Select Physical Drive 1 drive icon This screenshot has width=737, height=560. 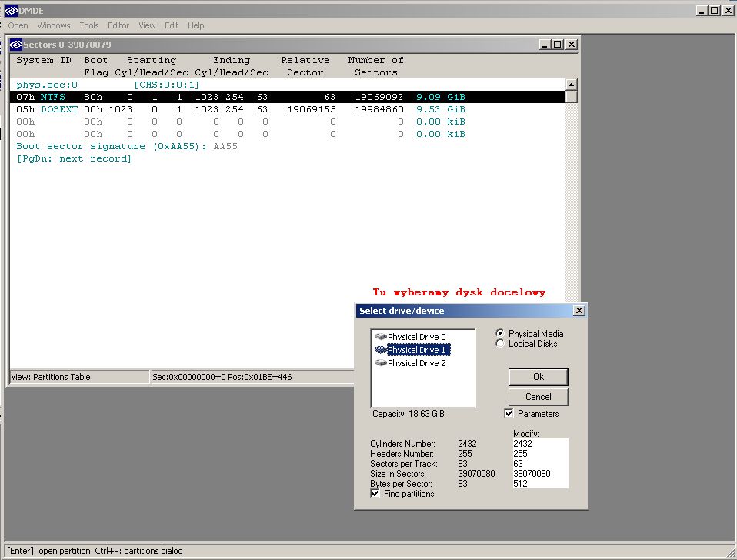pyautogui.click(x=380, y=349)
